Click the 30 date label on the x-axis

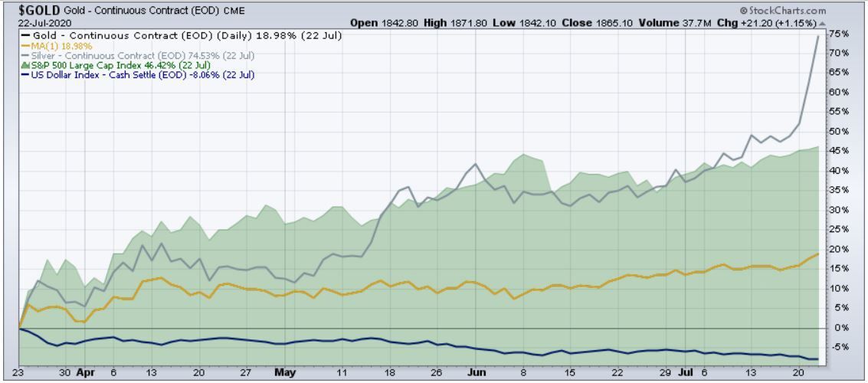pyautogui.click(x=66, y=372)
